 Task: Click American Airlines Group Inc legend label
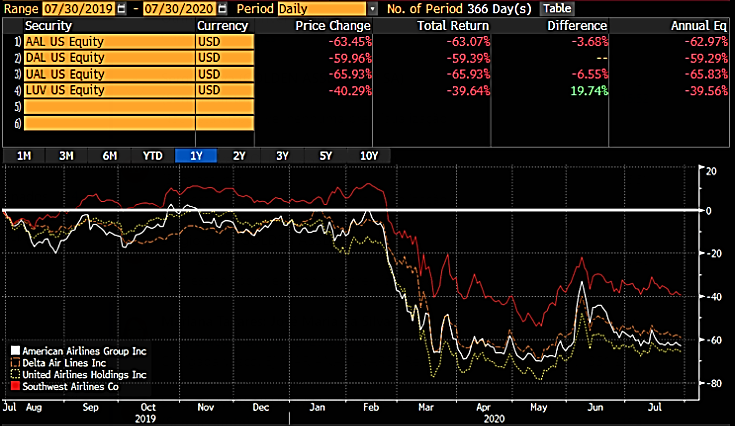[x=84, y=351]
